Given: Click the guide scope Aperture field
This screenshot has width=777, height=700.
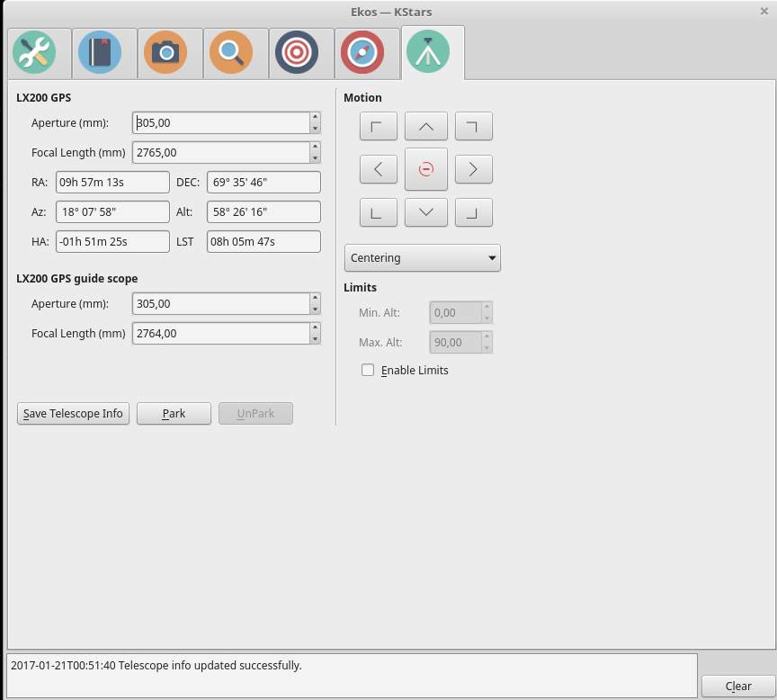Looking at the screenshot, I should click(x=221, y=304).
